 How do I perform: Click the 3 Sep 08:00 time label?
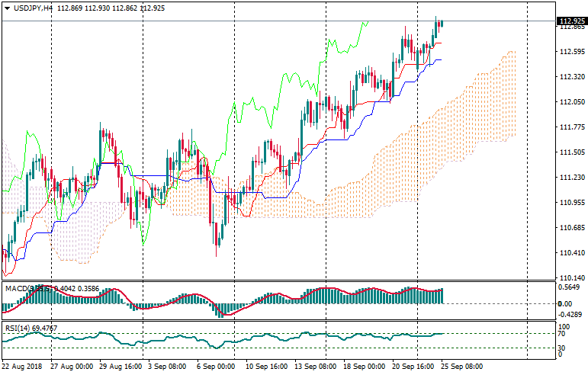coord(167,367)
